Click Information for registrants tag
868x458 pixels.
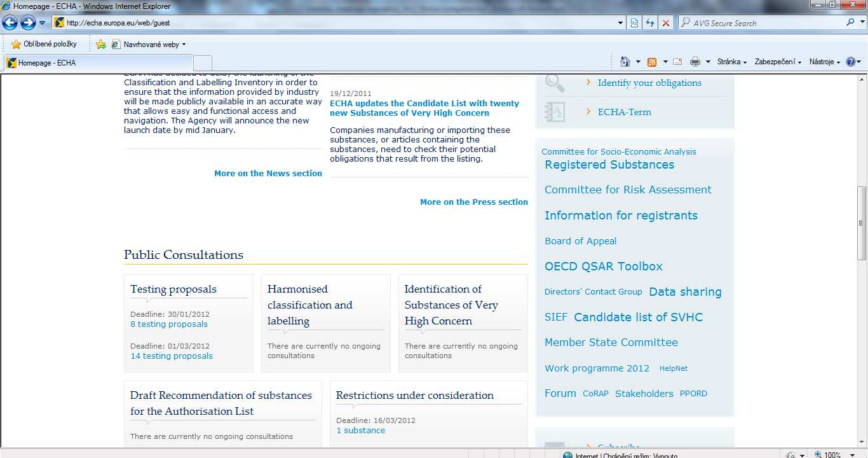coord(621,215)
